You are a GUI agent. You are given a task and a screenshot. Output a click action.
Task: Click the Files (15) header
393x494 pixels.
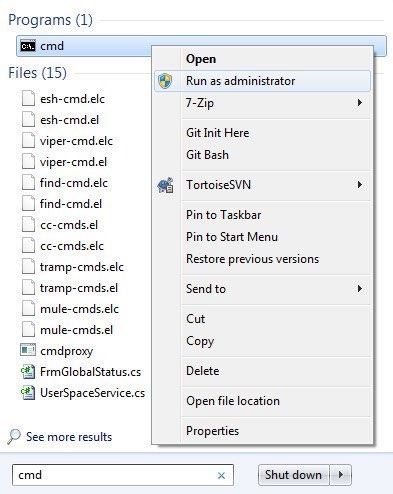[x=37, y=73]
